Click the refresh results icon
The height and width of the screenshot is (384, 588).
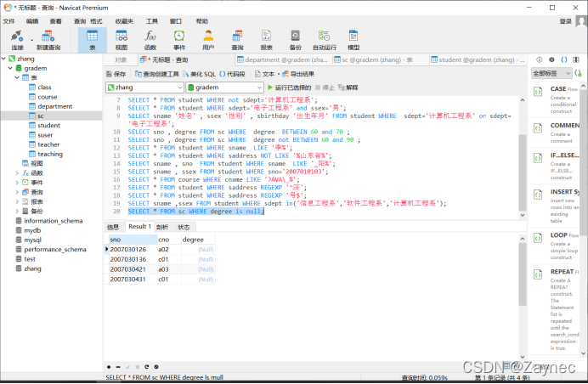147,367
